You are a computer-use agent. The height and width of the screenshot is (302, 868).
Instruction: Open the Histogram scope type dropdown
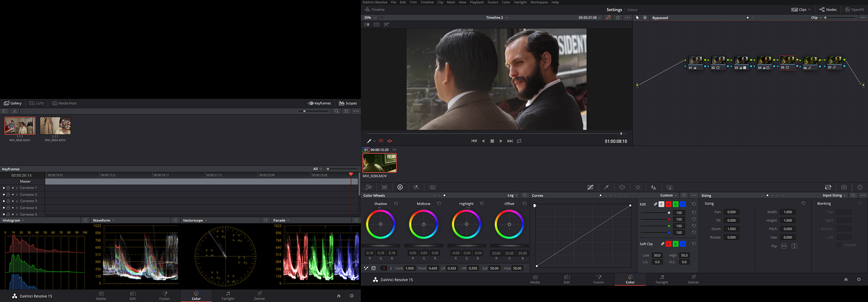tap(14, 221)
